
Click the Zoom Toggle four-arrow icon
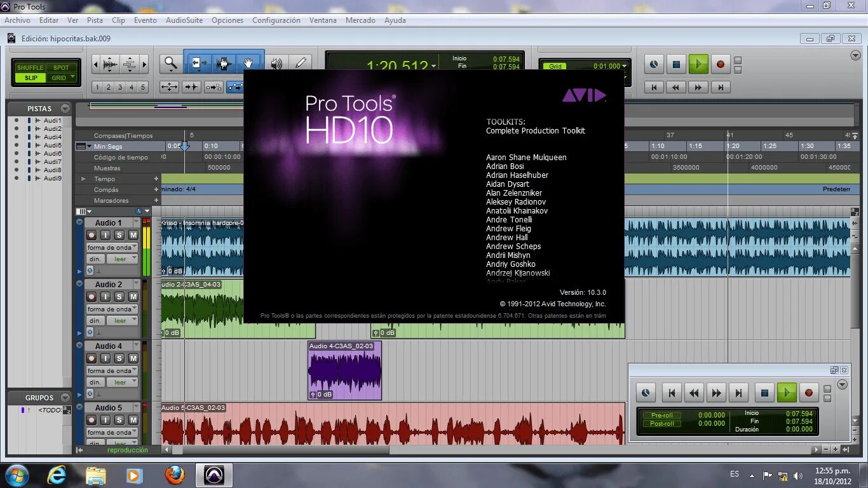tap(169, 87)
